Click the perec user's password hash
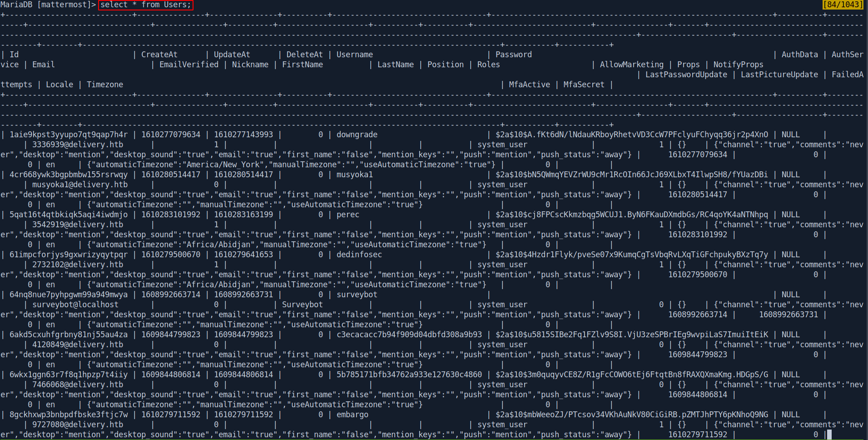Viewport: 868px width, 440px height. (632, 215)
